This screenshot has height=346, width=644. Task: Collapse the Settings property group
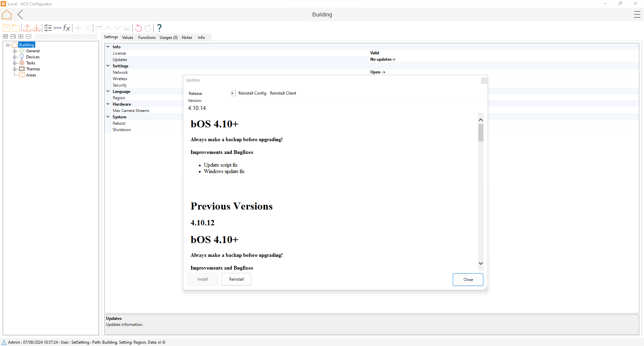point(108,66)
